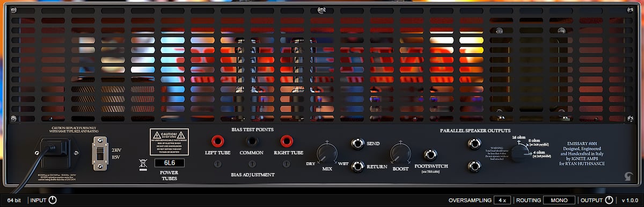Viewport: 644px width, 207px height.
Task: Toggle the OUTPUT power button
Action: point(609,200)
